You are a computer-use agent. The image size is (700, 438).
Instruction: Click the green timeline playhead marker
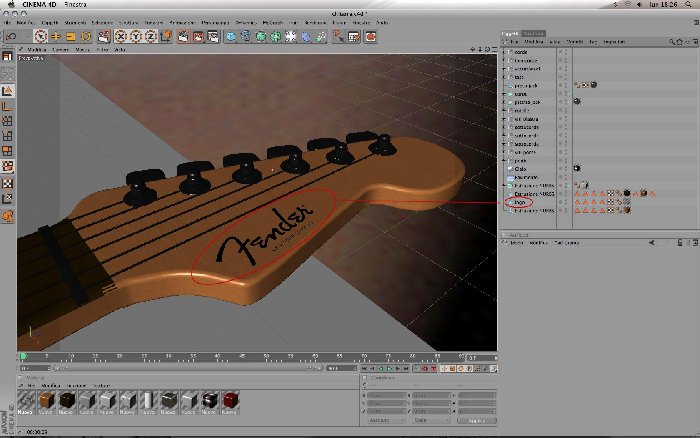[x=23, y=357]
